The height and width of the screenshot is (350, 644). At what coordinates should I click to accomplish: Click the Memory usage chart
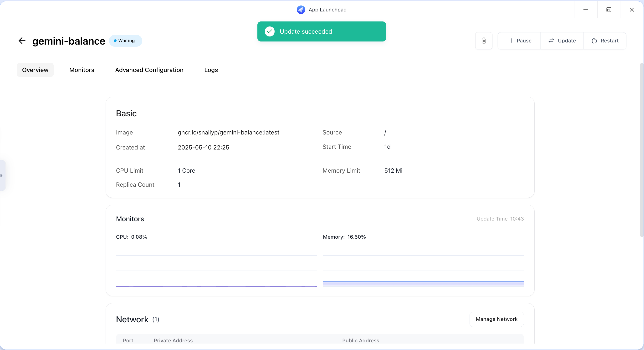click(423, 270)
